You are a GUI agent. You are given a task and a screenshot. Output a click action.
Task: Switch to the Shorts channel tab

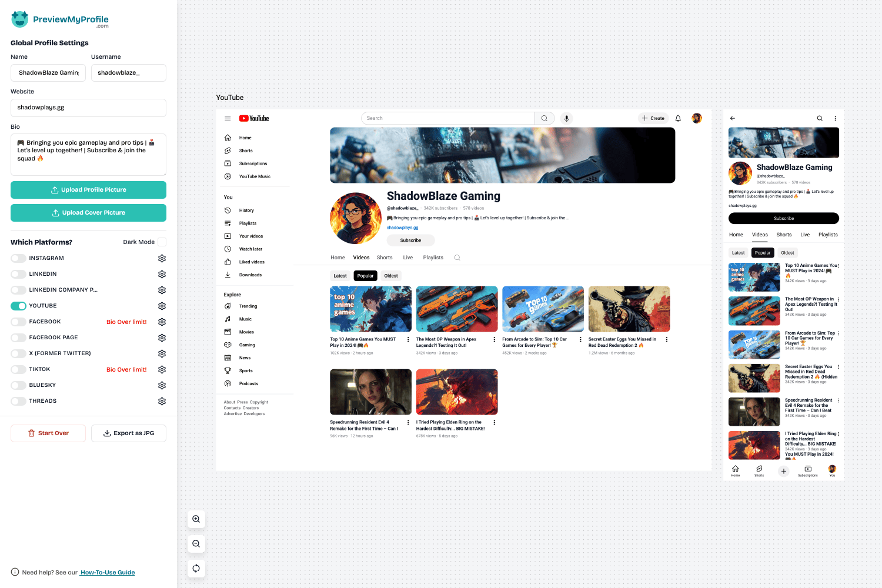pyautogui.click(x=385, y=258)
